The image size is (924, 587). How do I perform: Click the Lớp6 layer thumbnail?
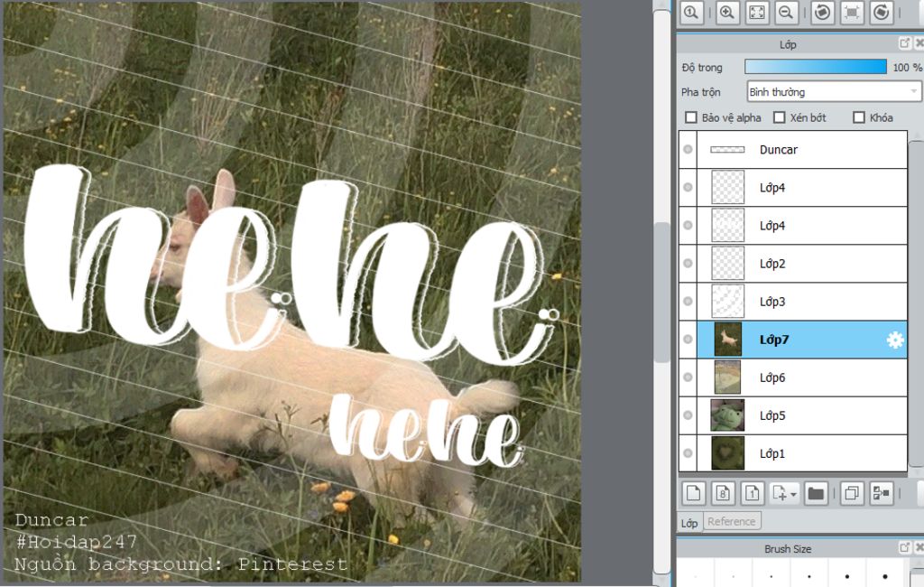(x=728, y=377)
